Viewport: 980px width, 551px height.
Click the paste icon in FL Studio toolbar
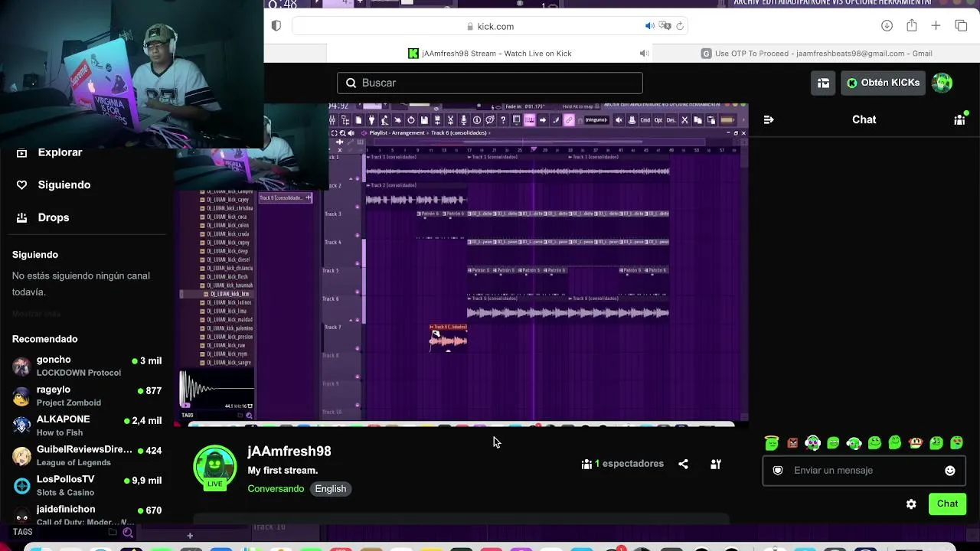(711, 120)
